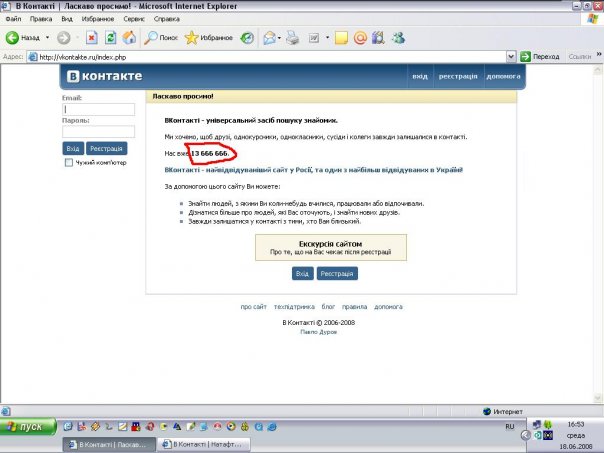This screenshot has width=604, height=453.
Task: Refresh the page with the toolbar icon
Action: point(110,38)
